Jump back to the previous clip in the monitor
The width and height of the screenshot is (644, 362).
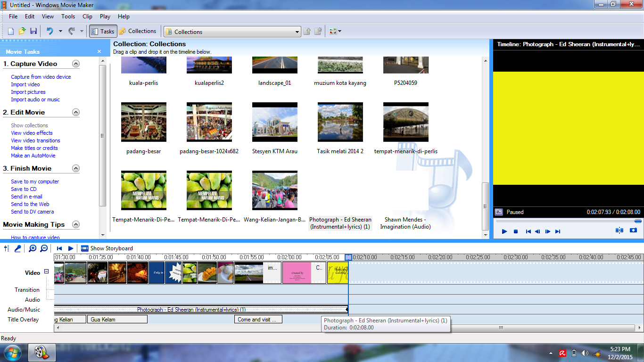point(528,231)
